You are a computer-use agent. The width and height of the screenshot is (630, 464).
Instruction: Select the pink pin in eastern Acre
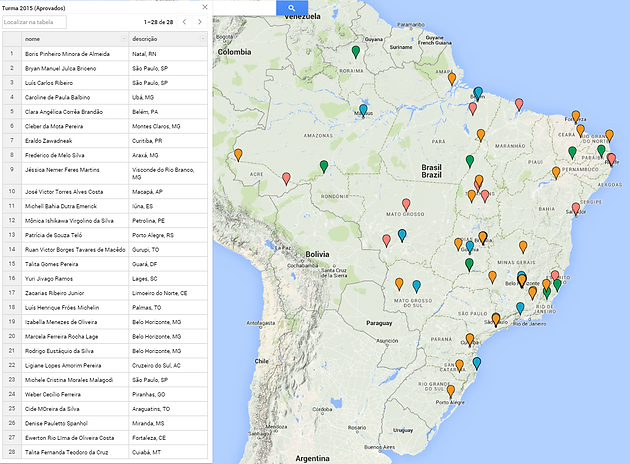pyautogui.click(x=286, y=179)
